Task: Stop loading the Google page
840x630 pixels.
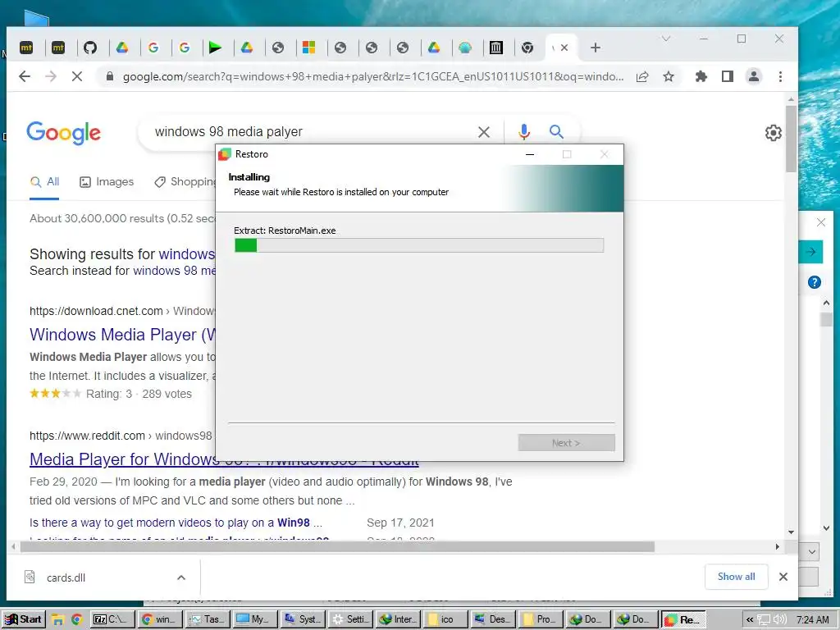Action: [77, 76]
